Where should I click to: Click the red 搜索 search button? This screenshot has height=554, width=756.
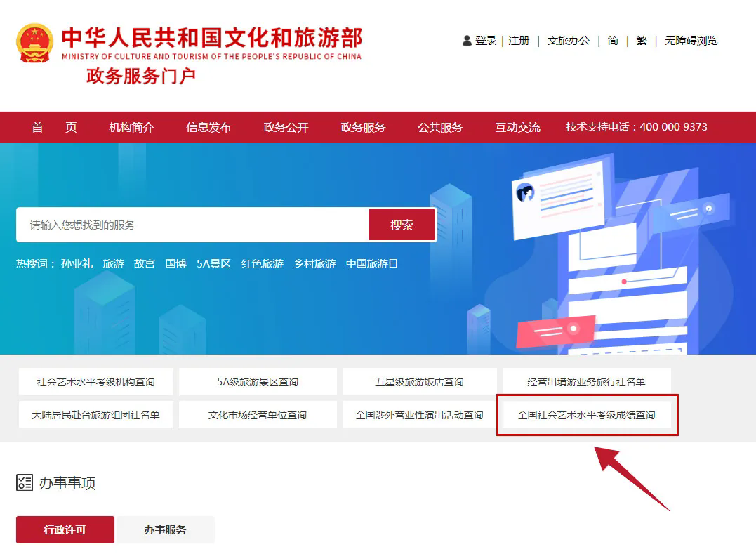point(402,225)
